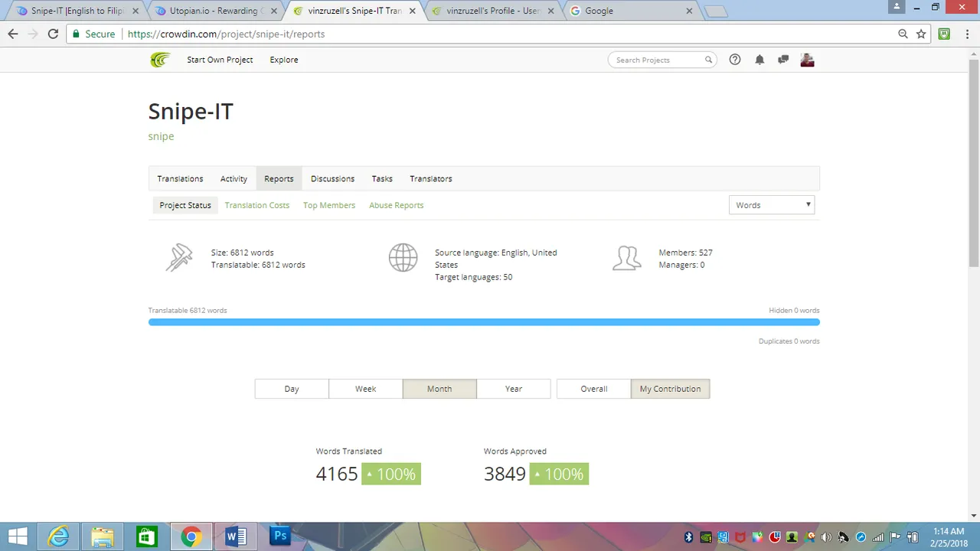This screenshot has width=980, height=551.
Task: Click the Snipe-IT project title
Action: (191, 111)
